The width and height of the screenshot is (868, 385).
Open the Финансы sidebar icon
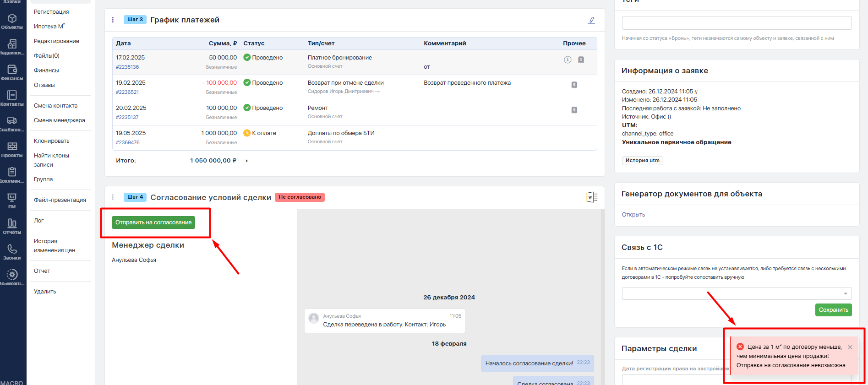[12, 72]
